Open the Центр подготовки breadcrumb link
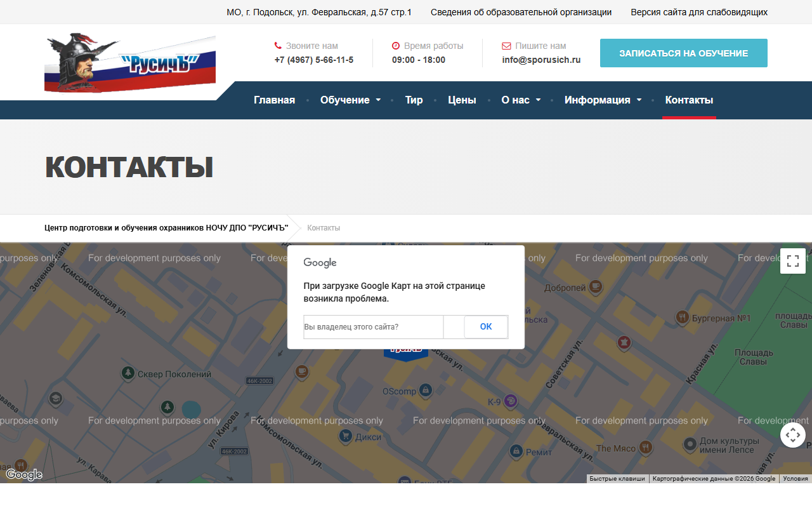Screen dimensions: 812x508 pyautogui.click(x=166, y=228)
